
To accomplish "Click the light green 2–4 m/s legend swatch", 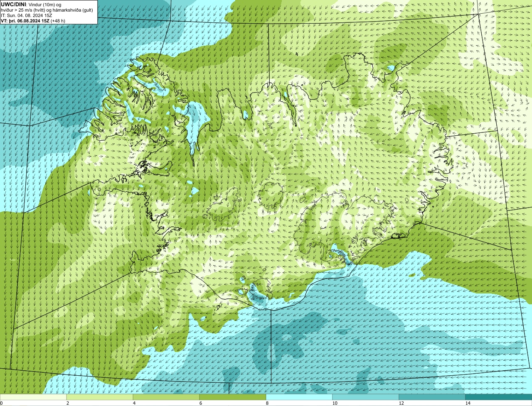I will click(100, 397).
